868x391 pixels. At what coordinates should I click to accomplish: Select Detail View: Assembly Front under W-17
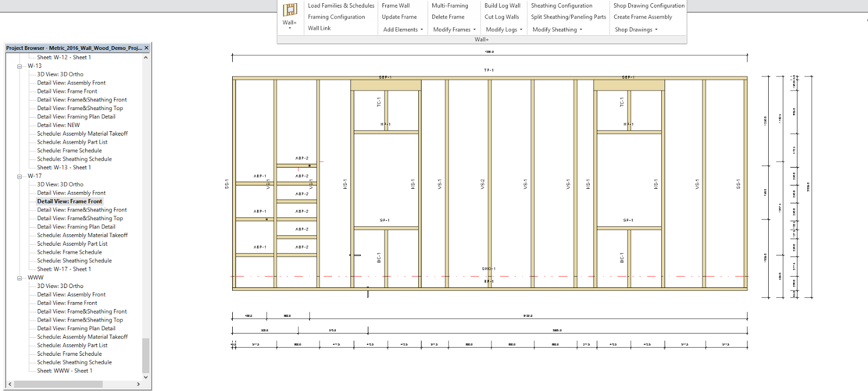click(x=71, y=193)
